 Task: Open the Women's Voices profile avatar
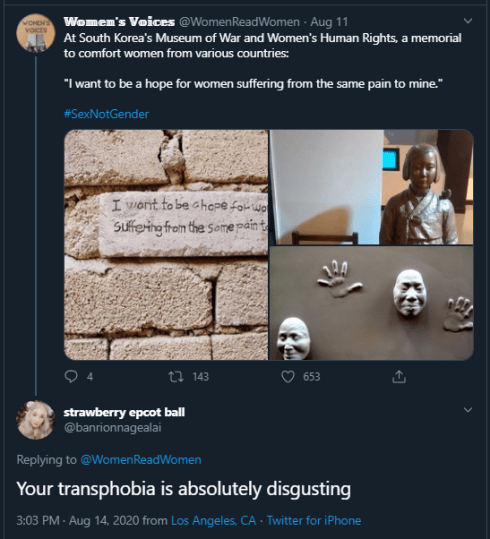pos(36,33)
